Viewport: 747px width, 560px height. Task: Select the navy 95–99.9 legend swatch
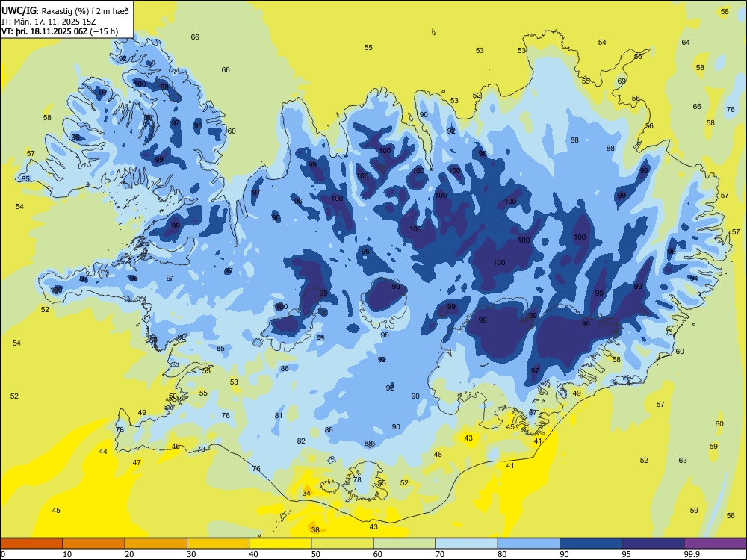(653, 544)
